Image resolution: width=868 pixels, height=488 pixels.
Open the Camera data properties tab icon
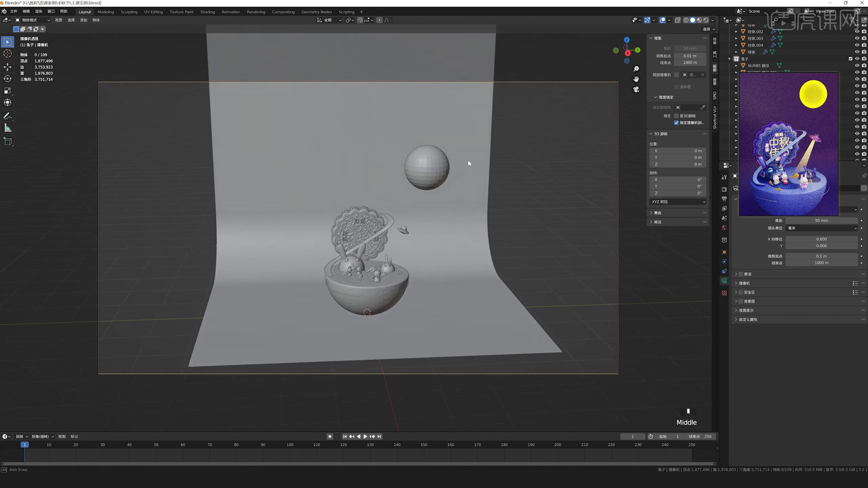pos(724,281)
